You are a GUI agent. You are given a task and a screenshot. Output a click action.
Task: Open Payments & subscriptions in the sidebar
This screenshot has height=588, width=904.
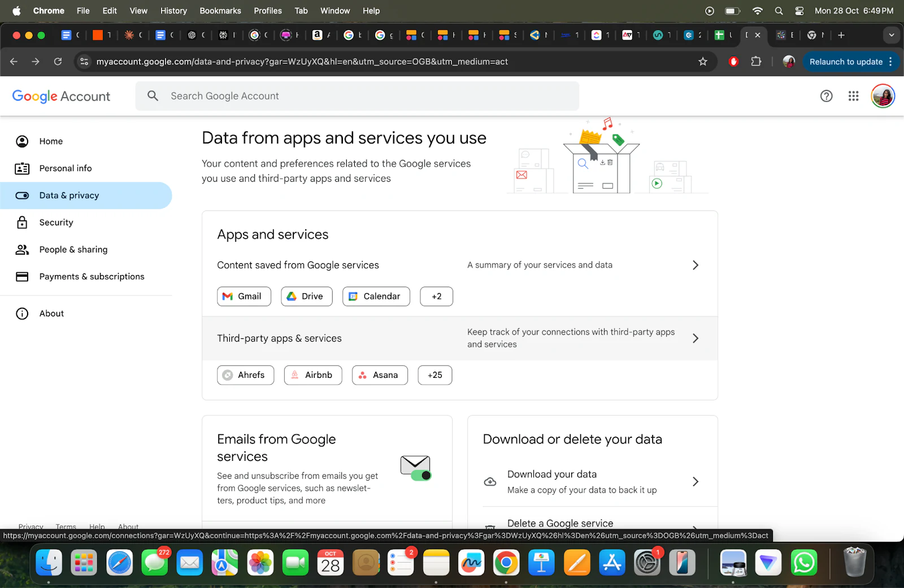click(86, 277)
